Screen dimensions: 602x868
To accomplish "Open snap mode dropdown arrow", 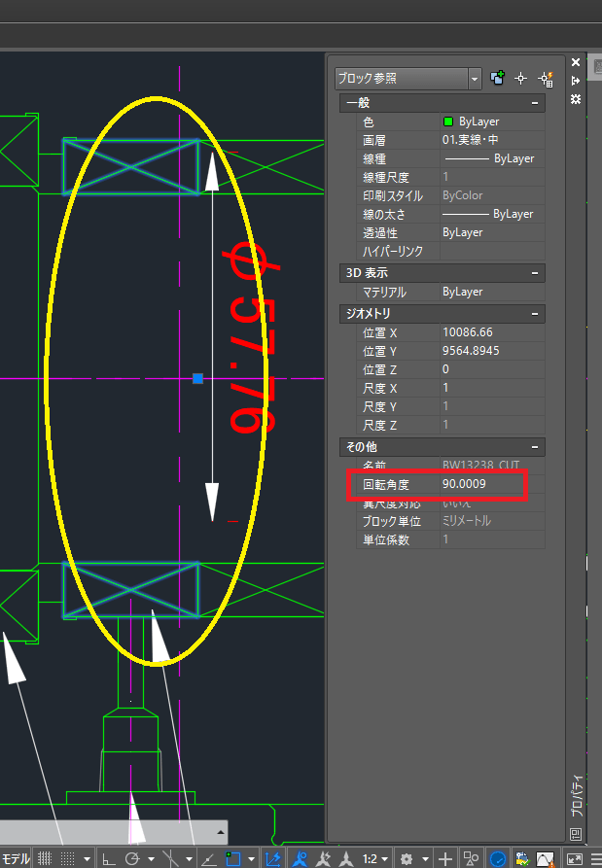I will (x=87, y=859).
